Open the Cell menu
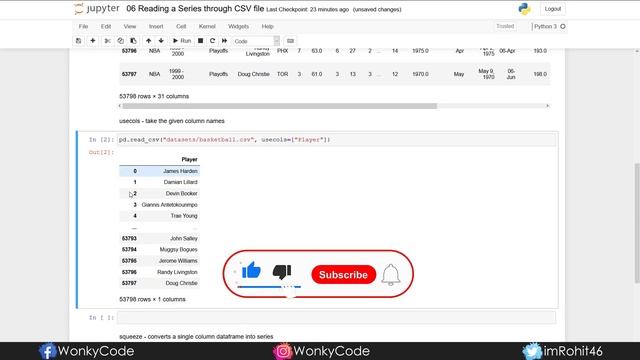This screenshot has width=640, height=360. coord(181,26)
